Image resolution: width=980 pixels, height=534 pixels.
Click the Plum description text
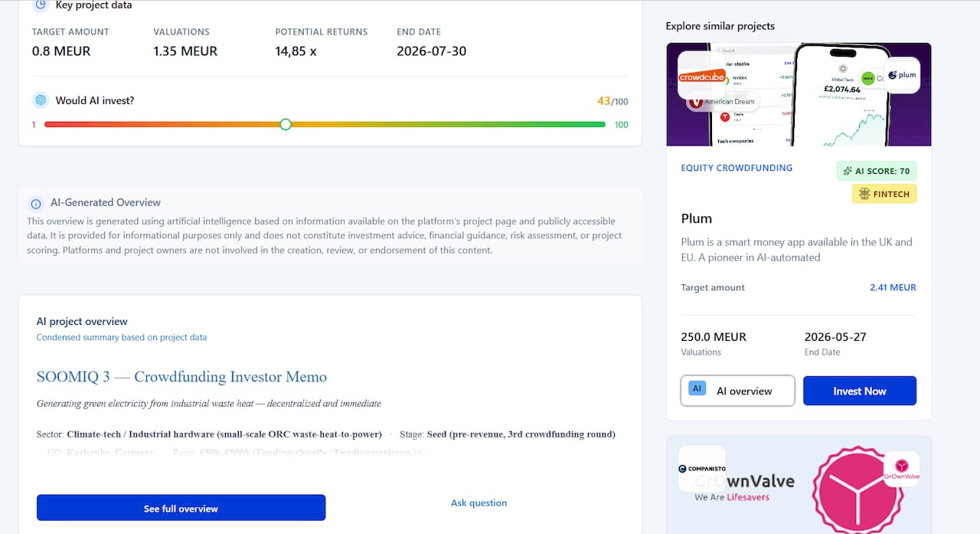click(796, 250)
